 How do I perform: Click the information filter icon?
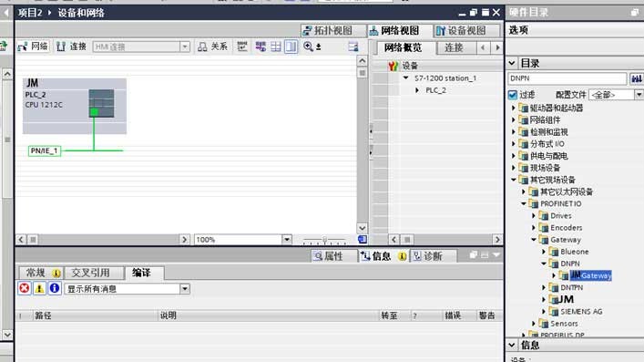[55, 288]
